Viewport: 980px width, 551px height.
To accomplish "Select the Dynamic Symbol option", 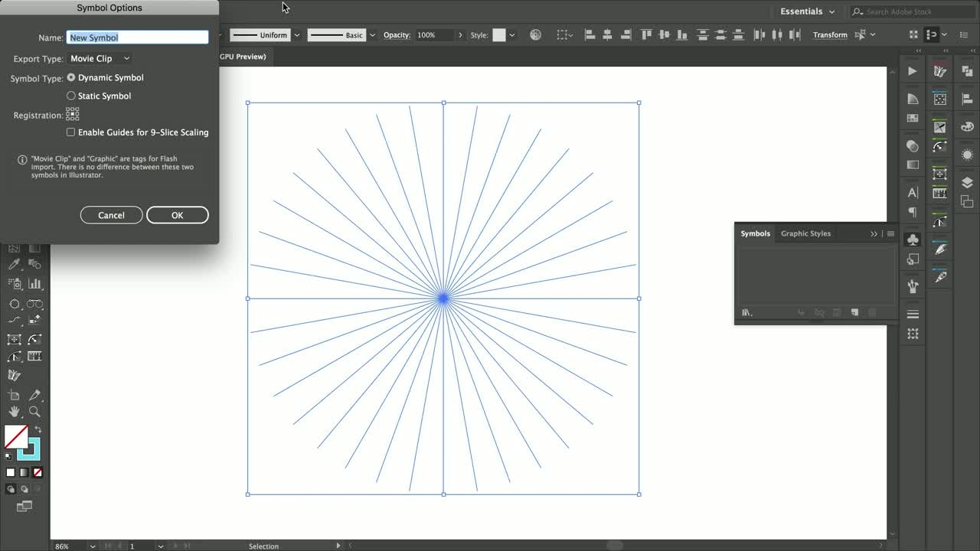I will (x=70, y=77).
